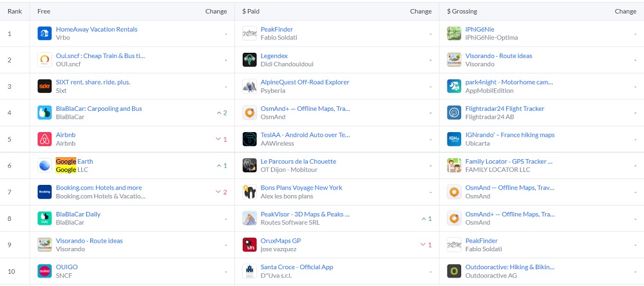Open Bons Plans Voyage New York link
The height and width of the screenshot is (286, 644).
pyautogui.click(x=301, y=187)
